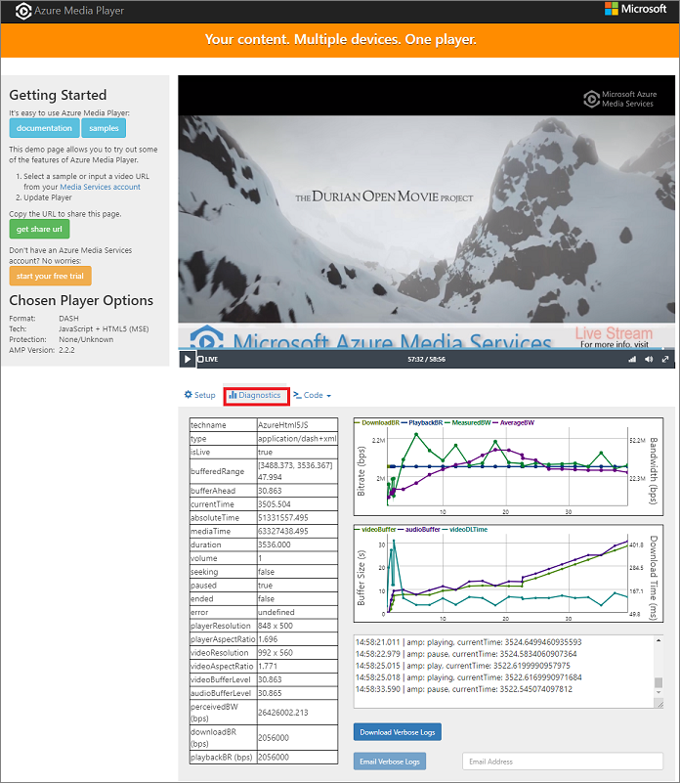The image size is (680, 784).
Task: Click the videoAspectRatio value 1.771
Action: [x=268, y=666]
